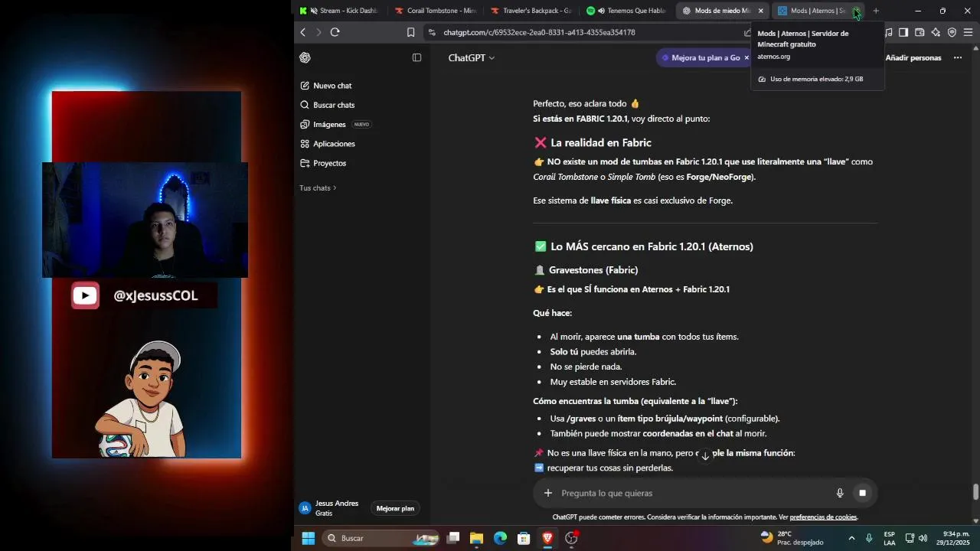
Task: Switch to the Stream - Kick Dashboard tab
Action: pyautogui.click(x=339, y=11)
